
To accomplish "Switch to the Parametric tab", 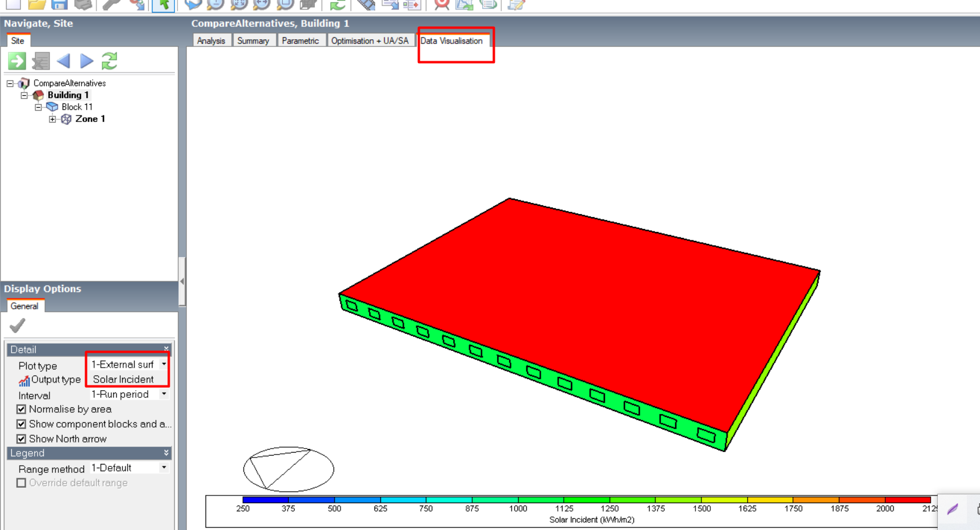I will pyautogui.click(x=301, y=40).
